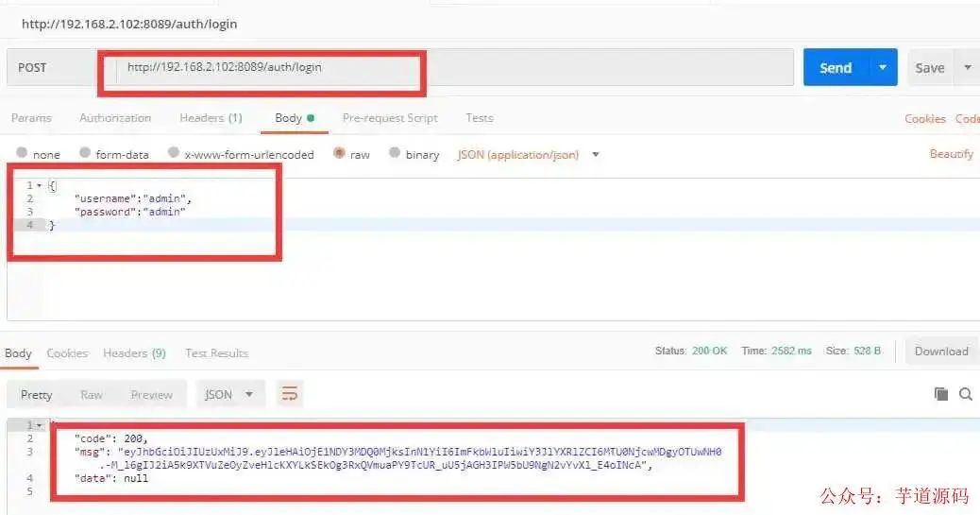
Task: Select the binary radio button
Action: 395,152
